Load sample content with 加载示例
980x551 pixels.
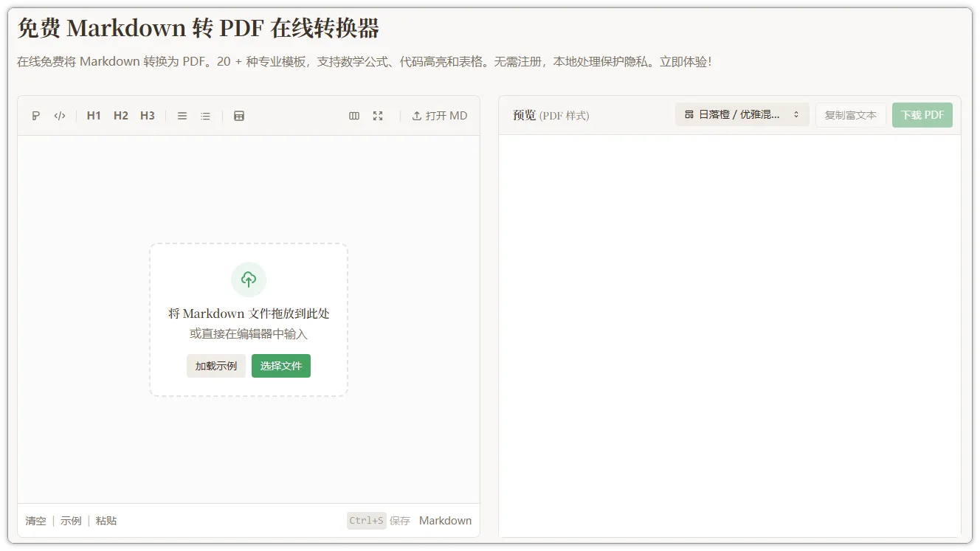coord(215,365)
